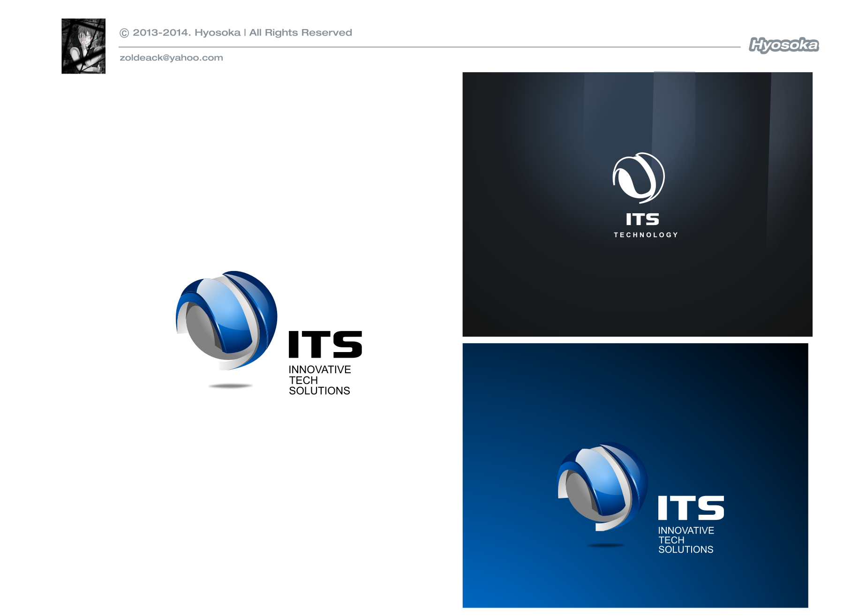The height and width of the screenshot is (616, 844).
Task: Click the shadow beneath the blue panel globe
Action: 605,545
